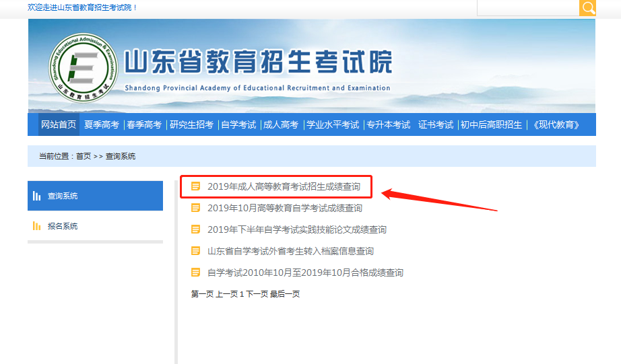The width and height of the screenshot is (621, 364).
Task: Click the document icon before 山东省自学考试外省考生转入档案信息查询
Action: point(195,251)
